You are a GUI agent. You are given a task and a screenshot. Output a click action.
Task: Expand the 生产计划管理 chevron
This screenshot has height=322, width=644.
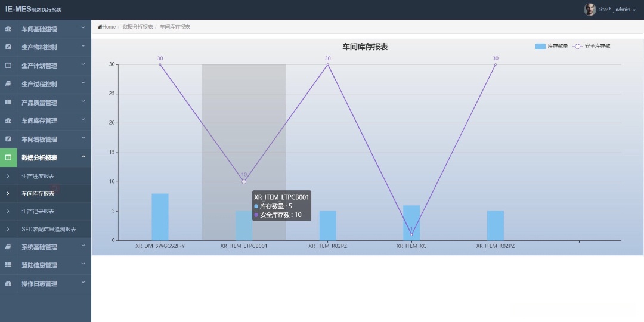[x=83, y=64]
